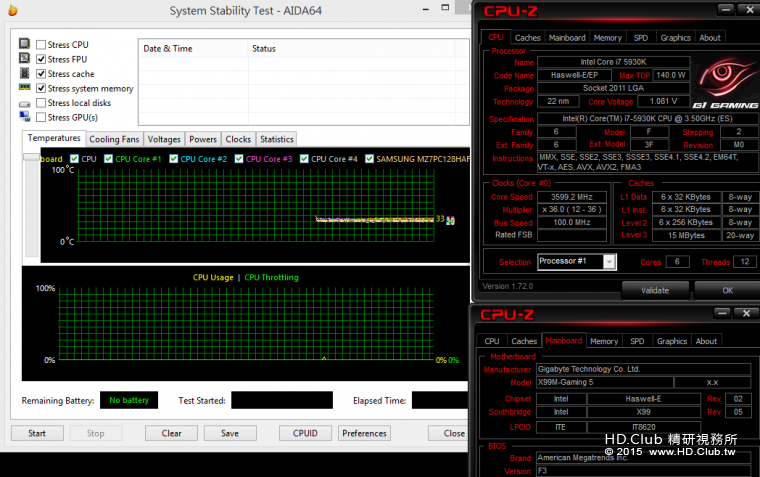
Task: Select the Temperatures tab
Action: (x=54, y=138)
